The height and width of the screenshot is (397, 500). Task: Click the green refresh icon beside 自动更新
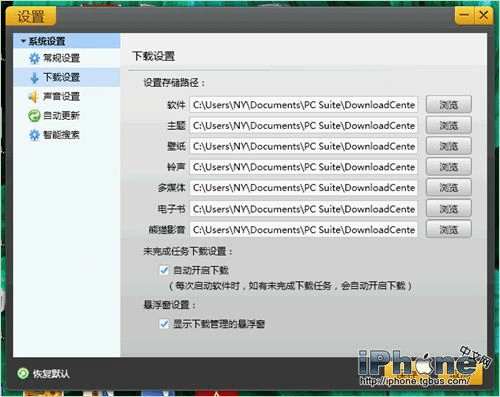(x=34, y=116)
